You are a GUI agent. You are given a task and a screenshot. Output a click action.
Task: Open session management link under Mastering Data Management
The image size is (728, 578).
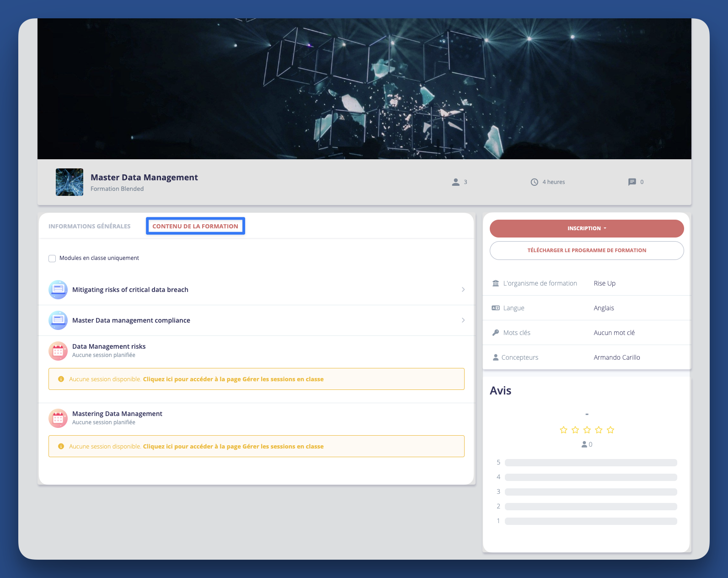click(x=233, y=446)
